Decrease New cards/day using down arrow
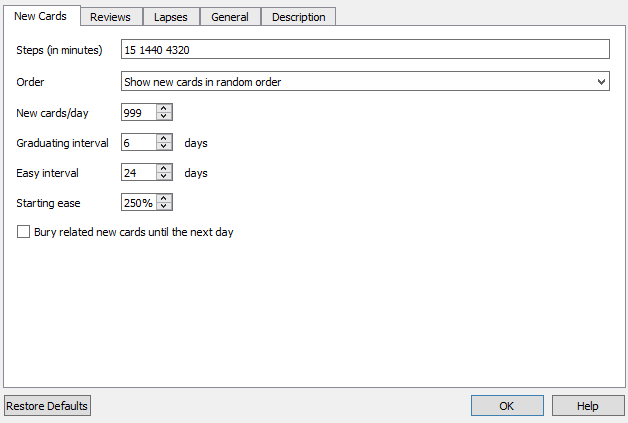 click(164, 118)
